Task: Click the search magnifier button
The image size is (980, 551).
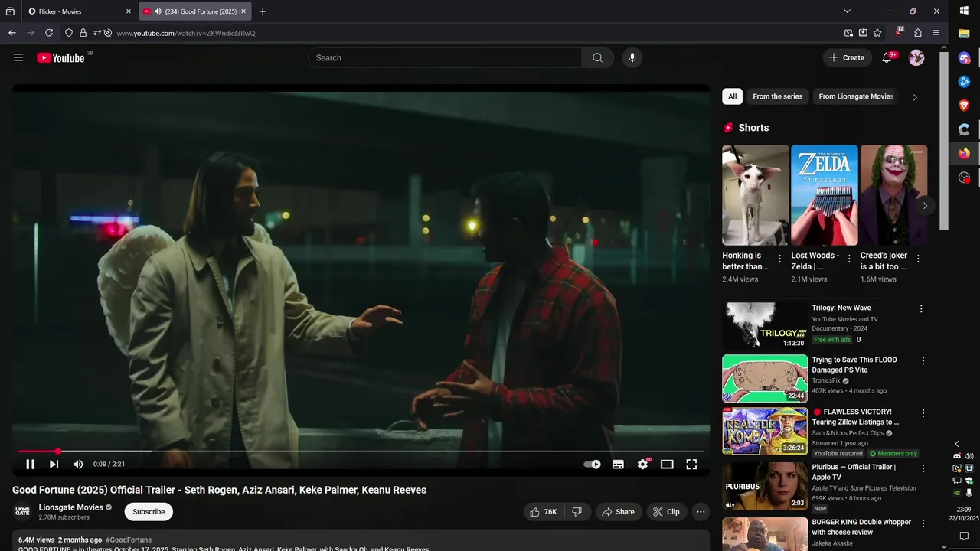Action: 597,57
